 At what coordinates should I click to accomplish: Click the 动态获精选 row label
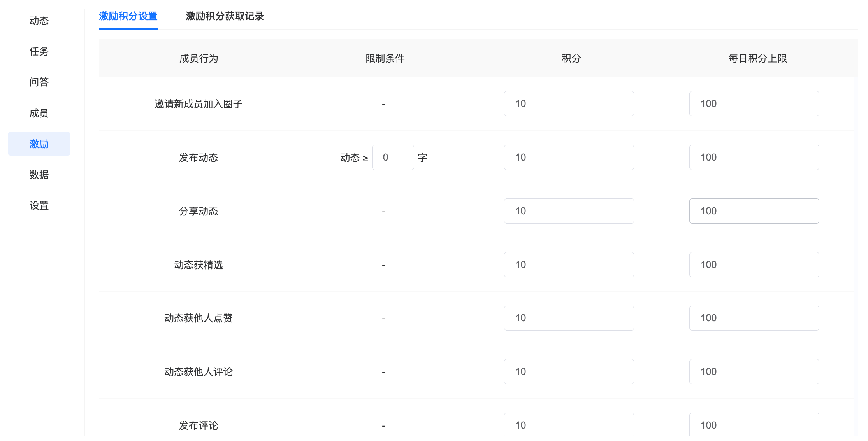point(199,265)
